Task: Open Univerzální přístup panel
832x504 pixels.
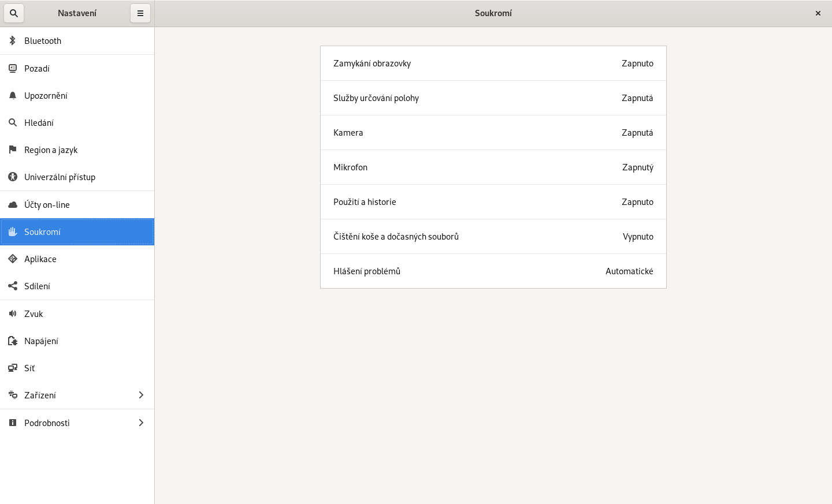Action: pos(77,177)
